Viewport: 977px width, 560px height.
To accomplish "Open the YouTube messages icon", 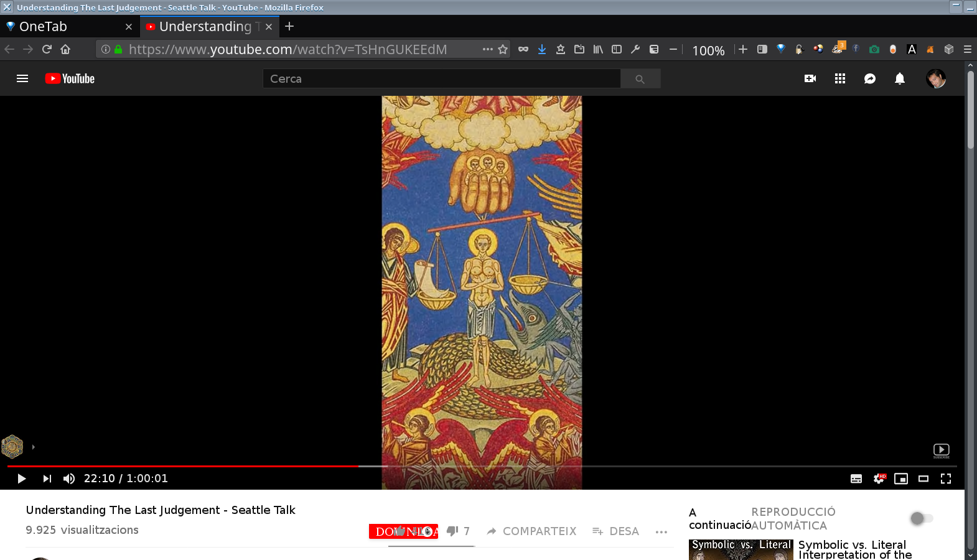I will coord(870,78).
